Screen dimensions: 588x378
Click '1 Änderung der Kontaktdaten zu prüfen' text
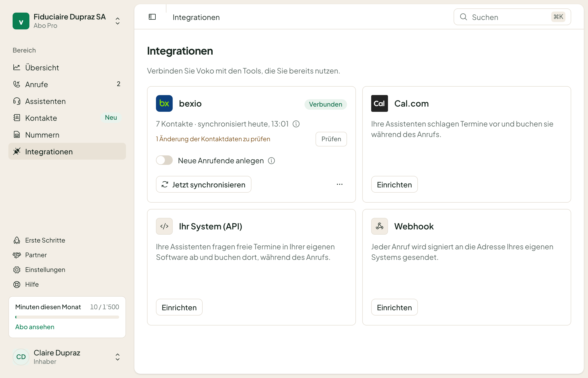pyautogui.click(x=213, y=139)
